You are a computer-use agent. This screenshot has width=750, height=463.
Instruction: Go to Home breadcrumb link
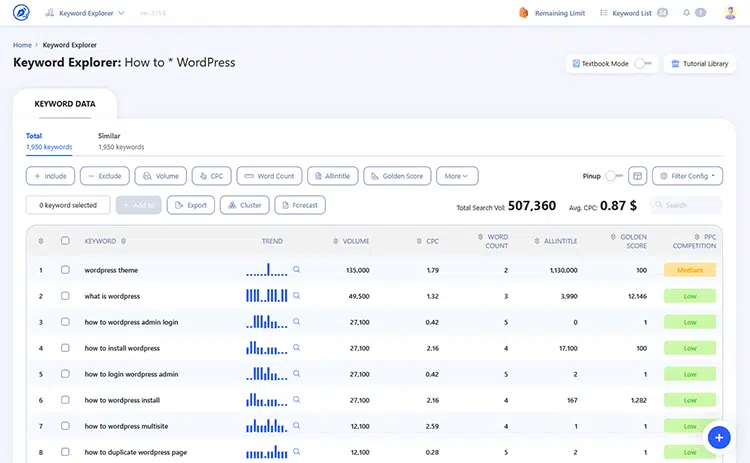coord(22,45)
